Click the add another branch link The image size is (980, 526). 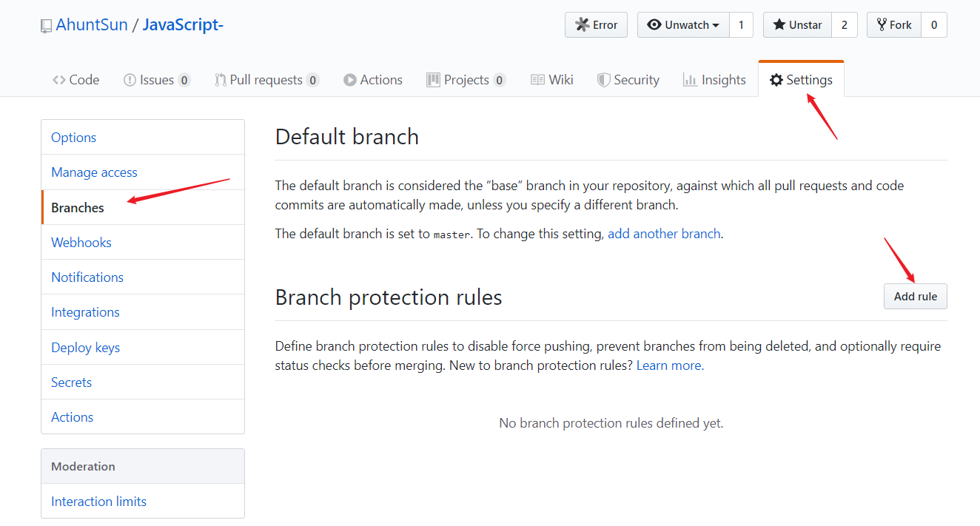pos(664,234)
